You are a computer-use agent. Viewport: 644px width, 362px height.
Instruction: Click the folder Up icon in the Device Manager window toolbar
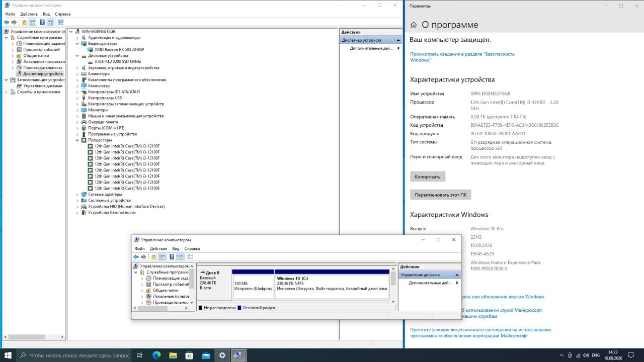click(24, 22)
